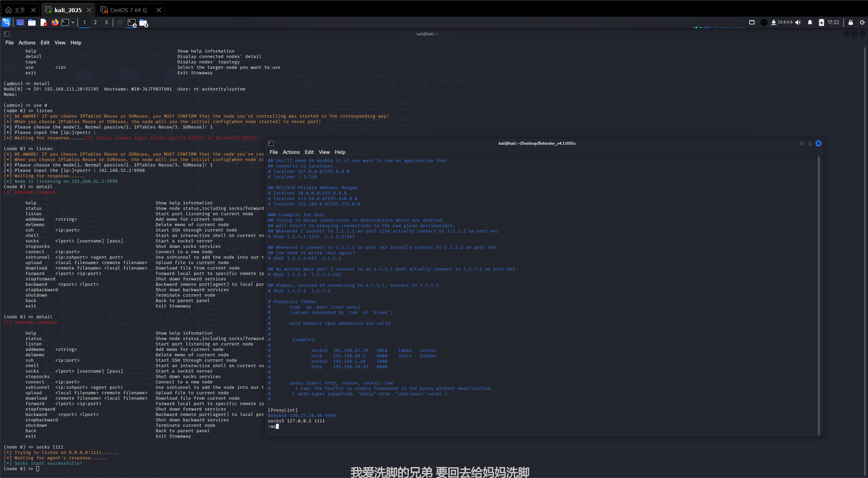Image resolution: width=868 pixels, height=478 pixels.
Task: Open Help menu in the kali@kali: ~ terminal
Action: click(x=76, y=43)
